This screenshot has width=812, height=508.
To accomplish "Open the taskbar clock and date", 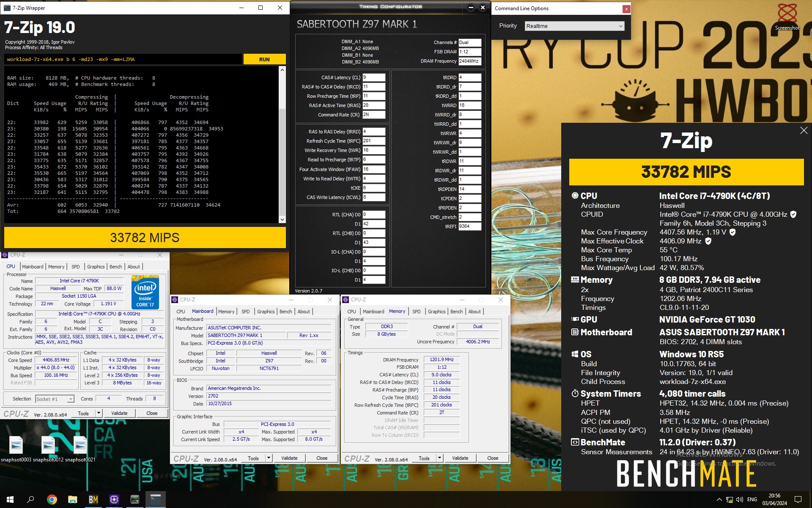I will 775,500.
